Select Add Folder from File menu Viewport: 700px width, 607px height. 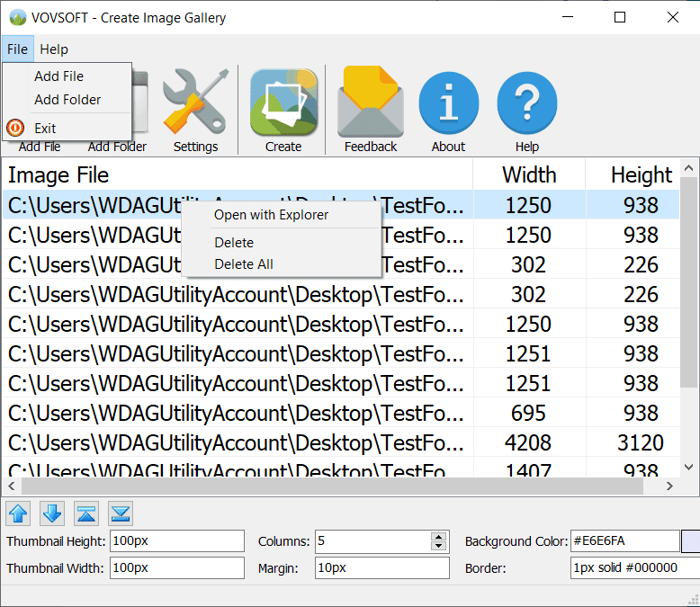pyautogui.click(x=67, y=100)
